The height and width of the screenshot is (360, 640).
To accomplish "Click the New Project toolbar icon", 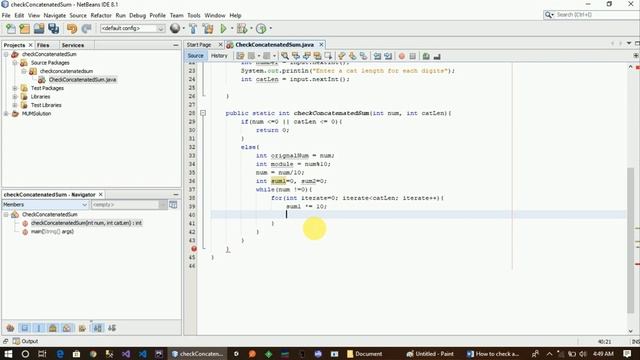I will click(x=24, y=29).
